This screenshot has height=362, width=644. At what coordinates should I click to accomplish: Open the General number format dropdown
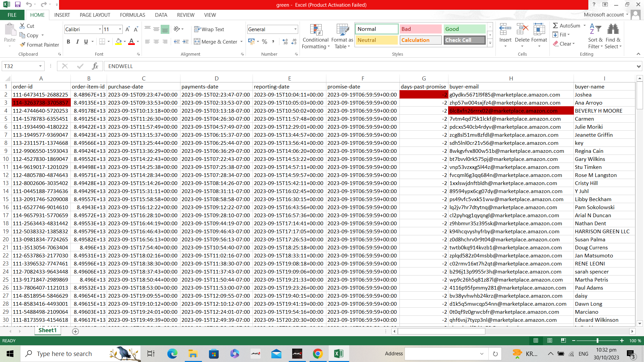pyautogui.click(x=295, y=29)
